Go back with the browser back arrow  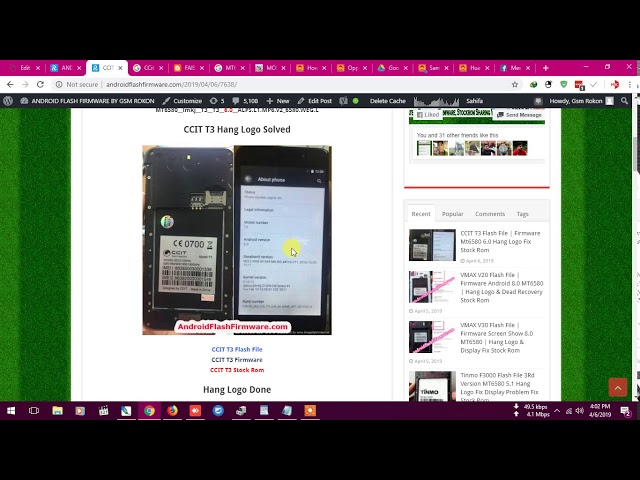[10, 84]
